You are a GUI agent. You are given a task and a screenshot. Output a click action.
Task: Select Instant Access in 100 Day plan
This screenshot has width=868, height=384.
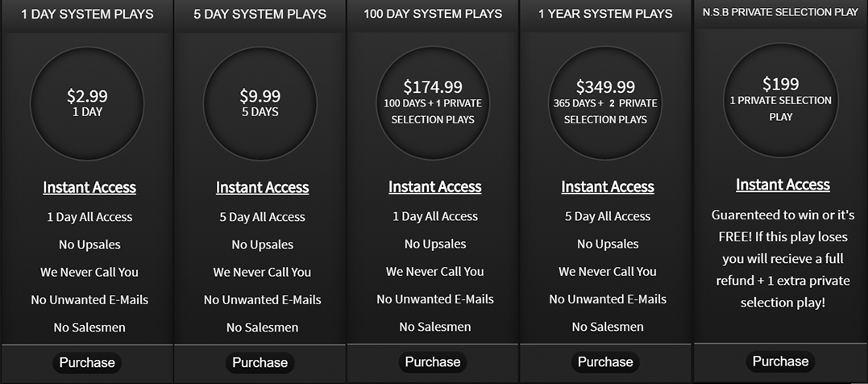coord(434,186)
